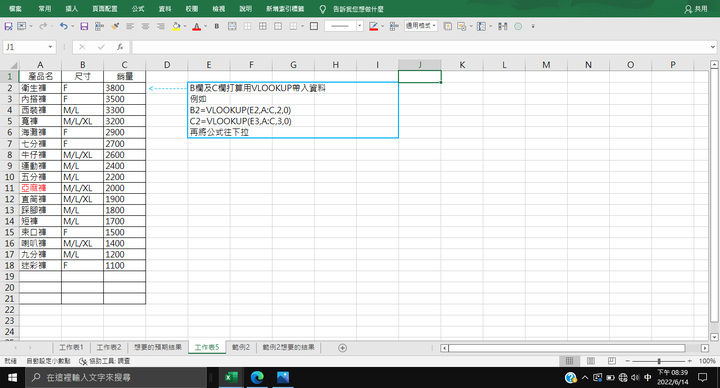This screenshot has height=388, width=720.
Task: Switch to the 常用 ribbon tab
Action: click(45, 9)
